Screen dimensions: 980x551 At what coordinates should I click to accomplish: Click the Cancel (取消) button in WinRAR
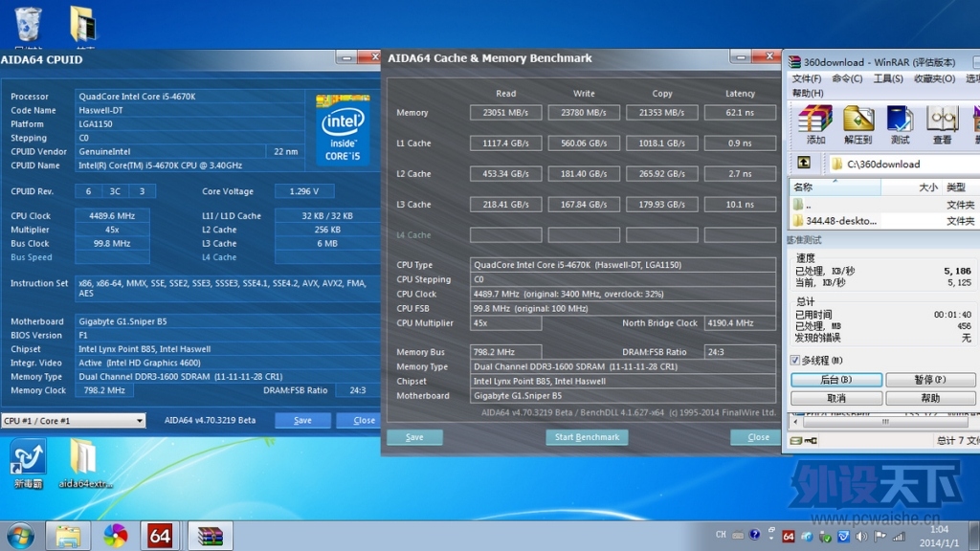pyautogui.click(x=836, y=398)
